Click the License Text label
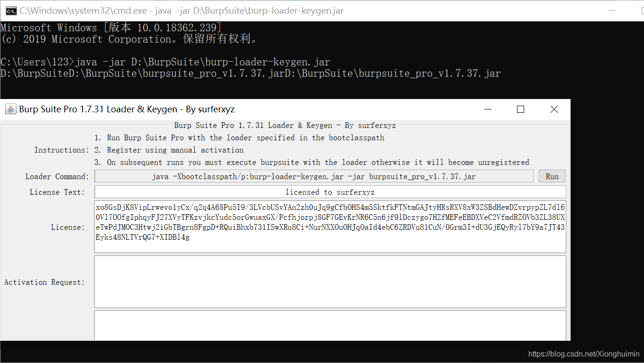Screen dimensions: 644x363 point(57,192)
